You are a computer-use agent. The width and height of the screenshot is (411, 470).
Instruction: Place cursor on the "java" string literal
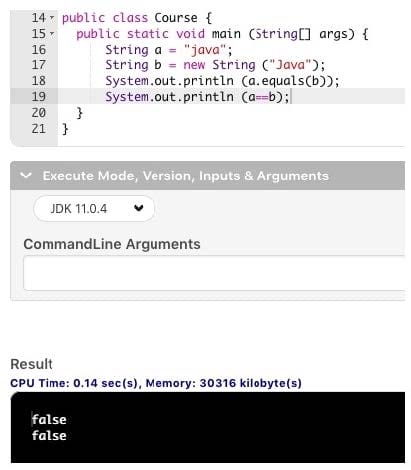[204, 50]
